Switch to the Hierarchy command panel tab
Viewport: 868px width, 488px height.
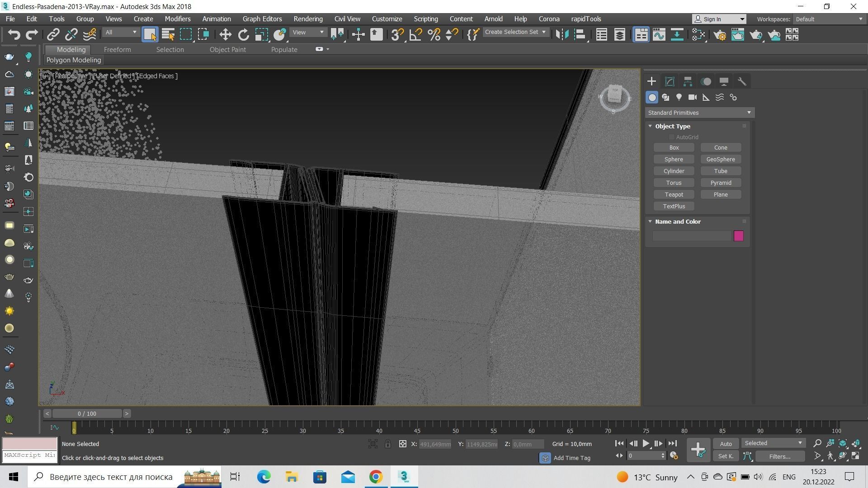point(688,81)
